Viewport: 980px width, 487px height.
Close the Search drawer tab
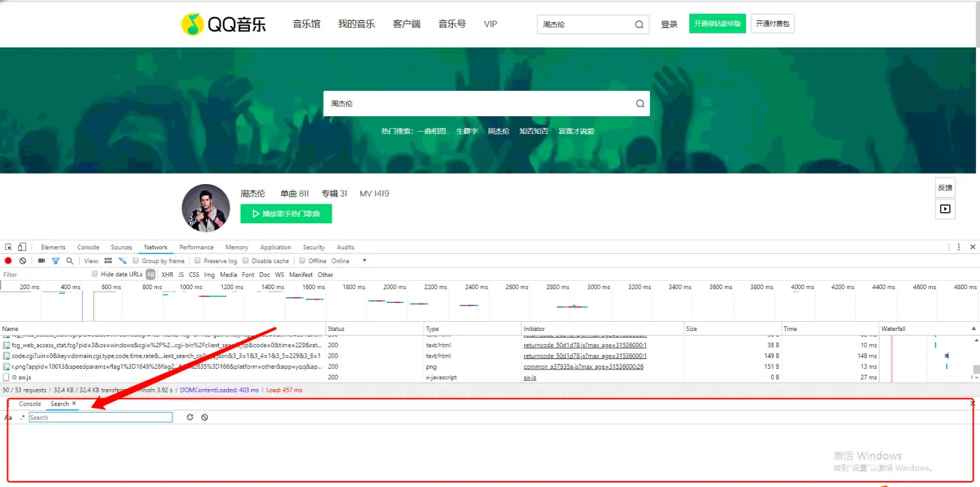(x=74, y=403)
